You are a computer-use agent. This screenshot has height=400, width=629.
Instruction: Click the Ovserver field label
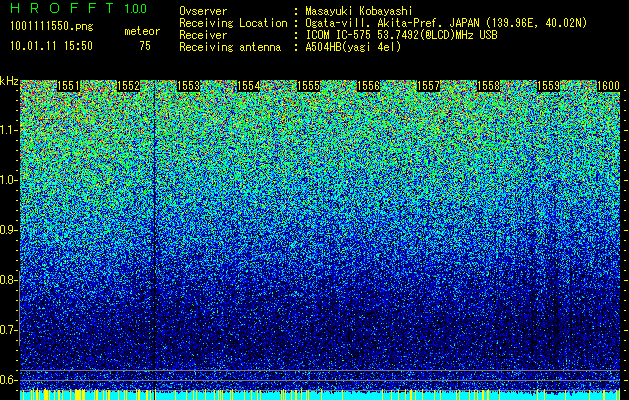(203, 11)
